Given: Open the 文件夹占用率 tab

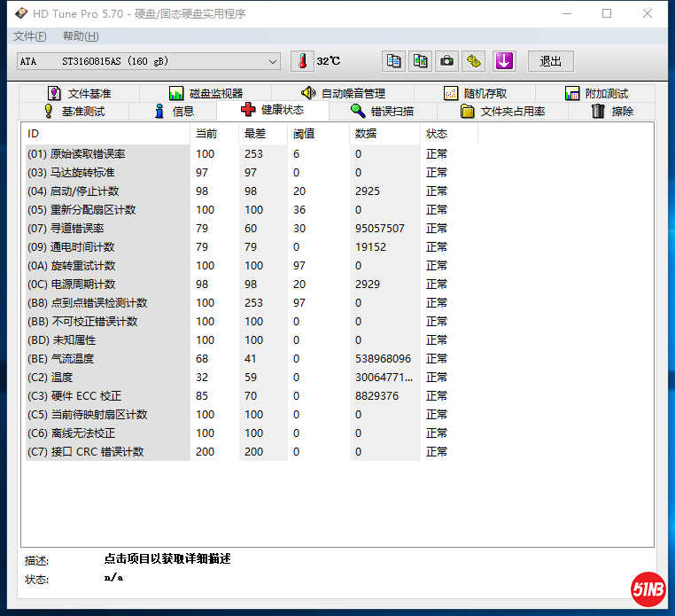Looking at the screenshot, I should tap(502, 112).
